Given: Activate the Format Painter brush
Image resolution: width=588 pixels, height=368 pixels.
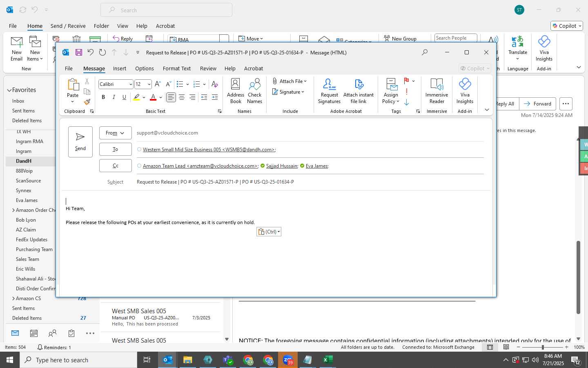Looking at the screenshot, I should [87, 101].
